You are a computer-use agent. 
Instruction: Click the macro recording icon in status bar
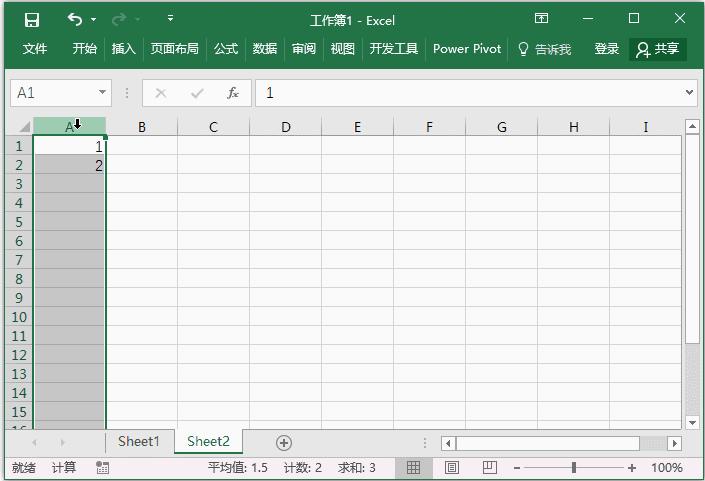click(x=103, y=468)
